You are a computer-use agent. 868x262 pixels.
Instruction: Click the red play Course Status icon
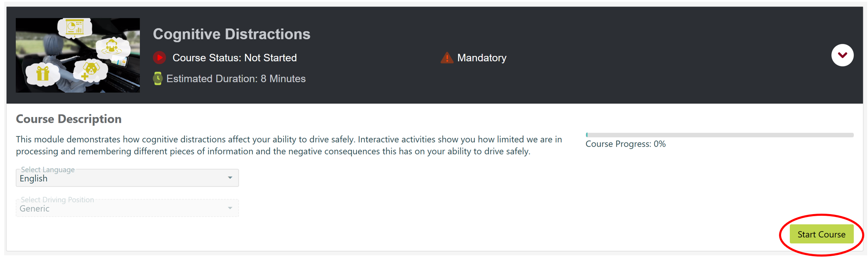click(159, 57)
